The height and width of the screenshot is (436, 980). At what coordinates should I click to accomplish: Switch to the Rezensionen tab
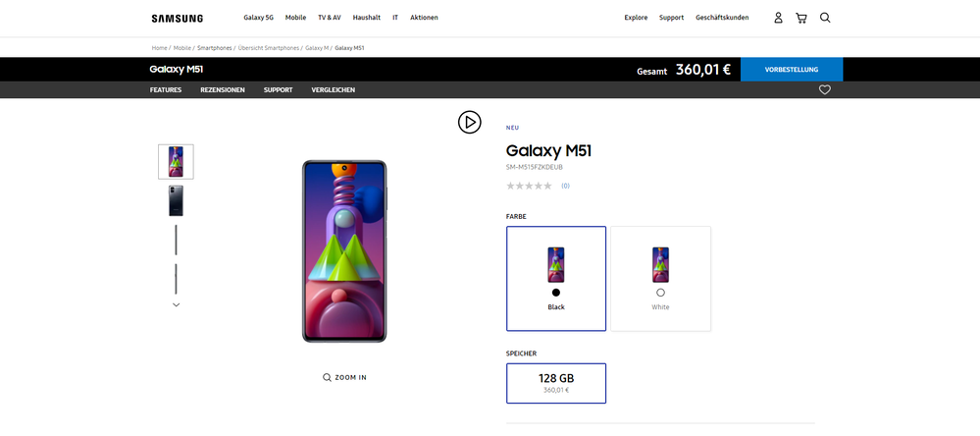(223, 90)
